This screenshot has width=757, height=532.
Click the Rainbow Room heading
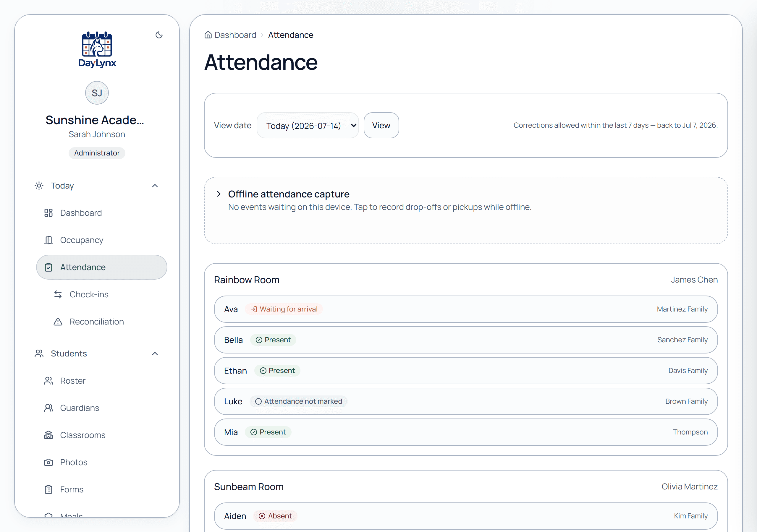click(247, 280)
